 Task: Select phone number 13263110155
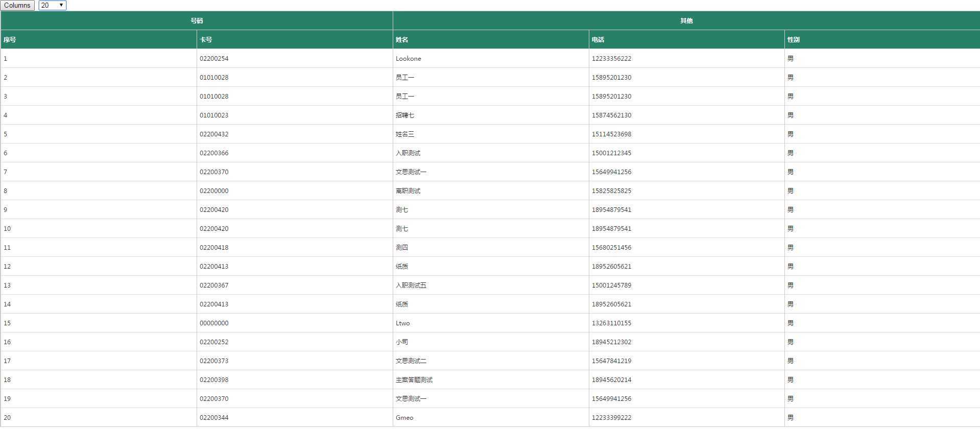[611, 323]
